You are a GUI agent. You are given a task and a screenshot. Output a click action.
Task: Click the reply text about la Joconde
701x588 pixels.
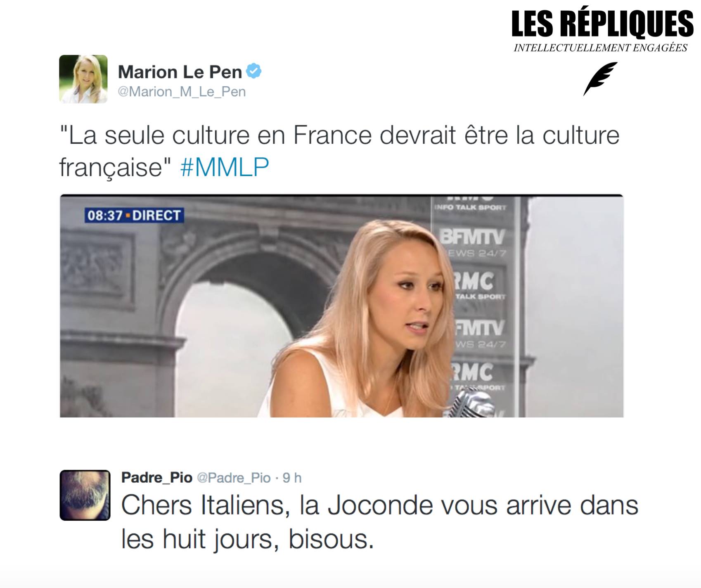tap(379, 522)
